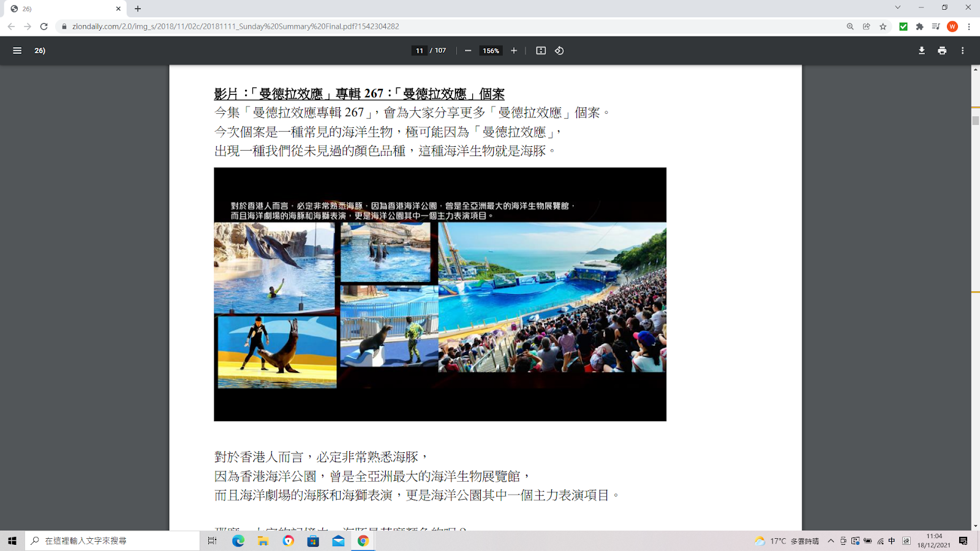Open the notification center icon
Image resolution: width=980 pixels, height=551 pixels.
[963, 541]
